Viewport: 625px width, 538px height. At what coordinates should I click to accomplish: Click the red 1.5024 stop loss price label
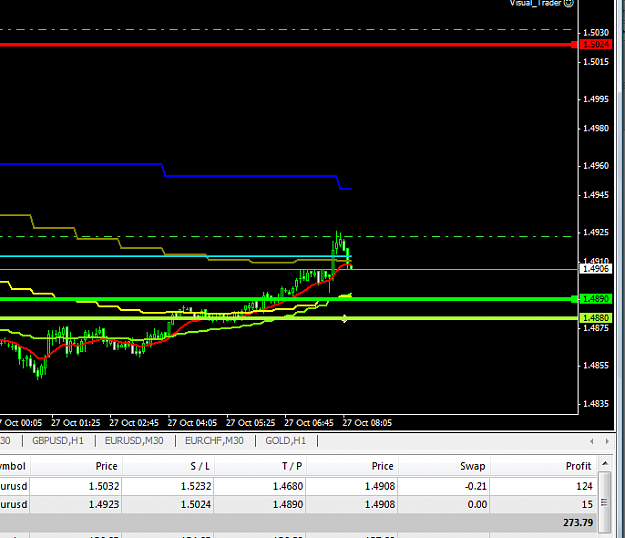[x=596, y=44]
